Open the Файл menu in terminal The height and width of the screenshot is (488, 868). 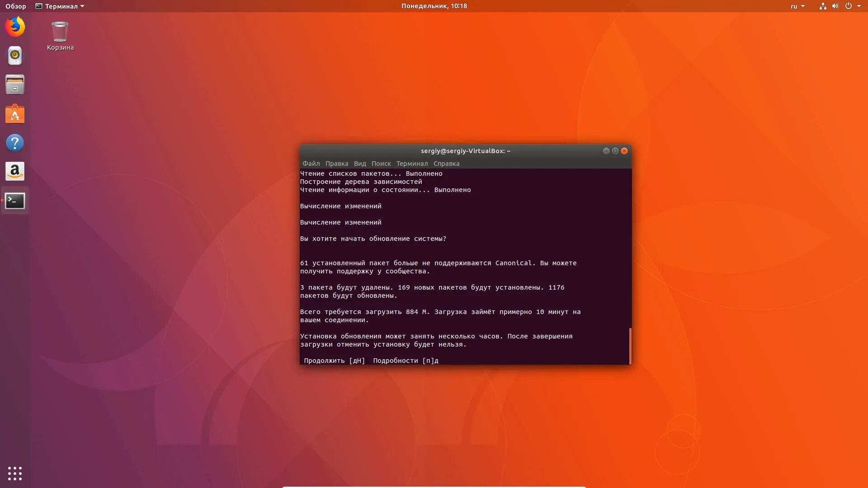click(x=311, y=164)
